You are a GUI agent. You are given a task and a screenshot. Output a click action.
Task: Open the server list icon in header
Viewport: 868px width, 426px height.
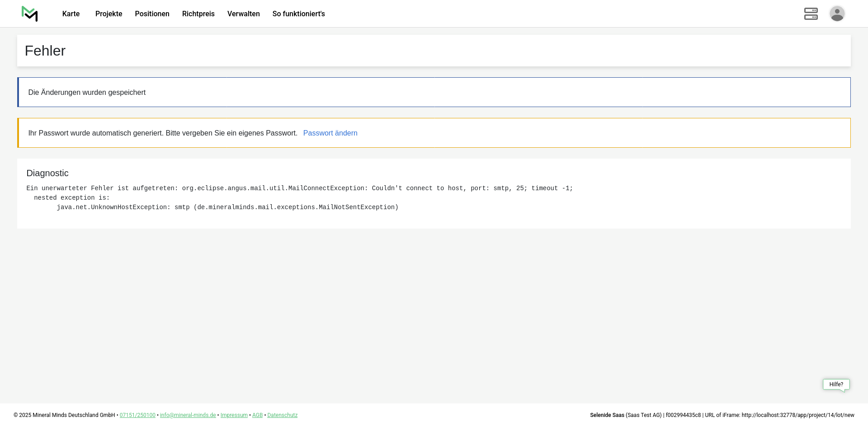pyautogui.click(x=811, y=14)
